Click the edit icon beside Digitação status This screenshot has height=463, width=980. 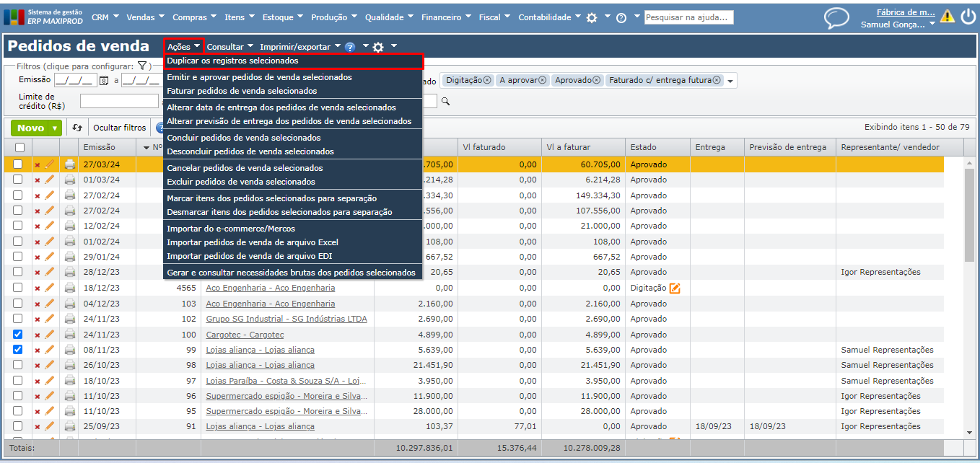pyautogui.click(x=675, y=288)
